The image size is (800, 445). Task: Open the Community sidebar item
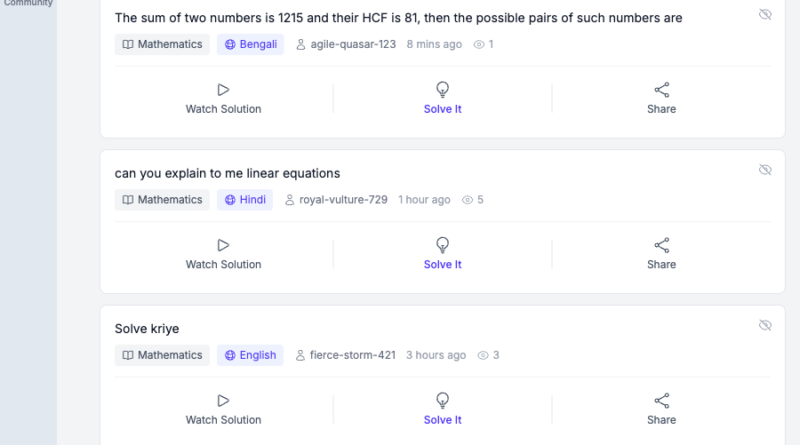point(28,3)
